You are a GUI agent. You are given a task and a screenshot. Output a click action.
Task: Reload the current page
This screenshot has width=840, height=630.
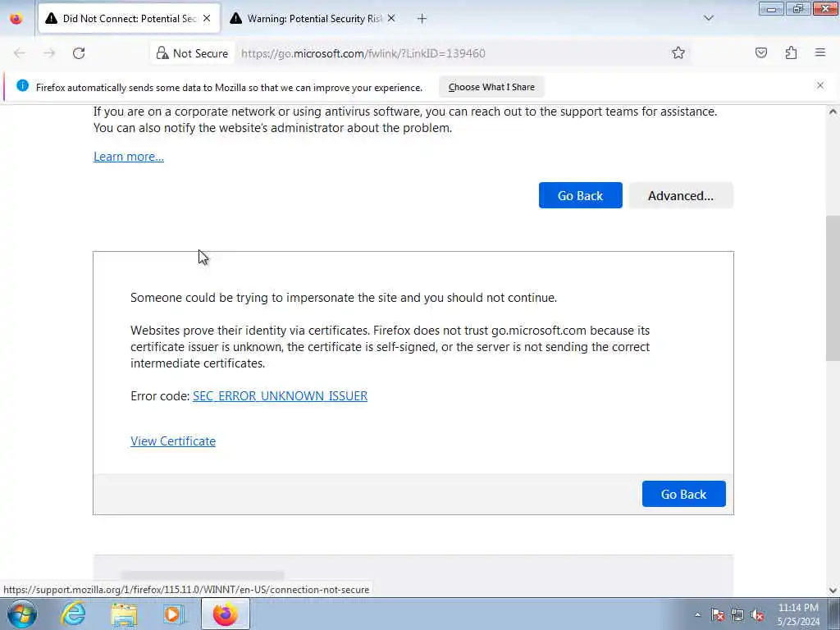pos(79,53)
